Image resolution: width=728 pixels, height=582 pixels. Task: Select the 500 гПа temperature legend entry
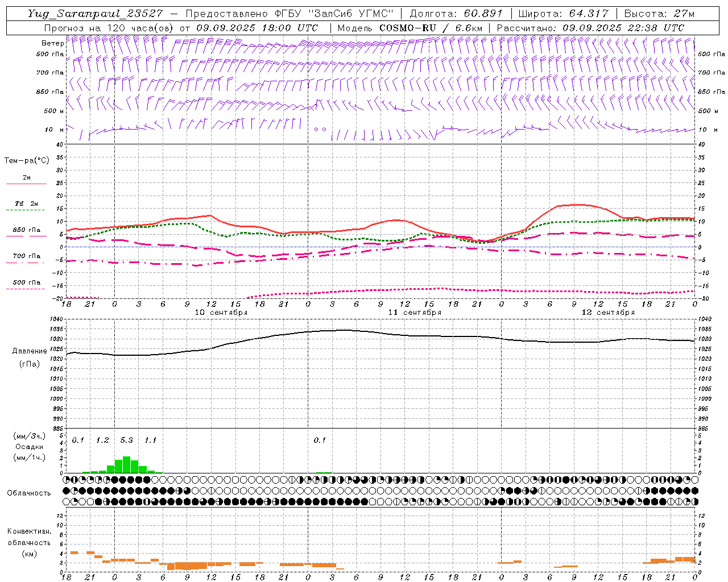pos(27,282)
